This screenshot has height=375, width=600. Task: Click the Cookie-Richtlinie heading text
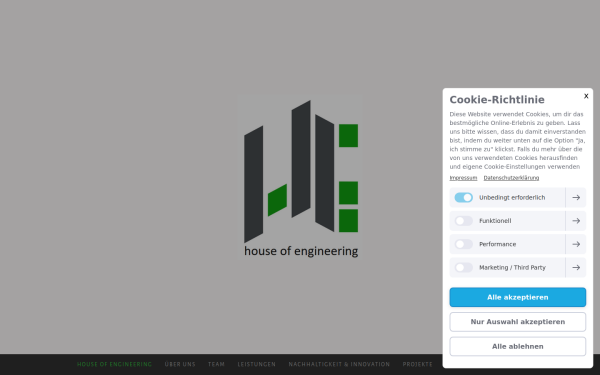pos(497,100)
